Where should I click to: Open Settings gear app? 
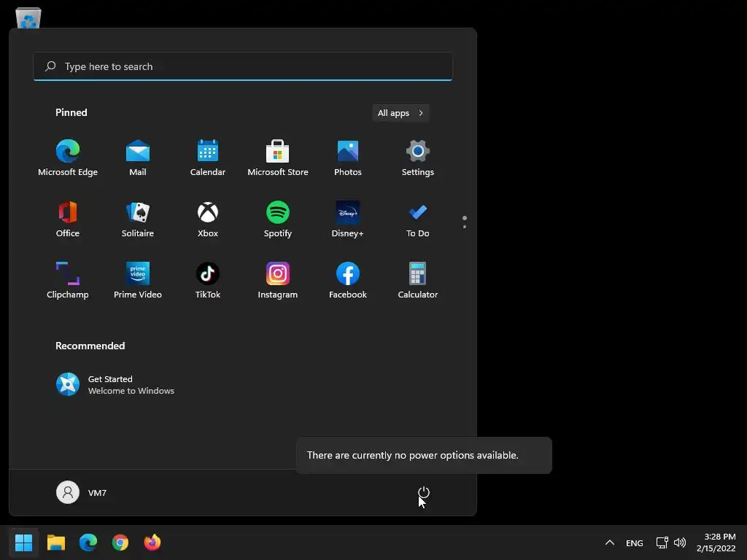click(418, 158)
